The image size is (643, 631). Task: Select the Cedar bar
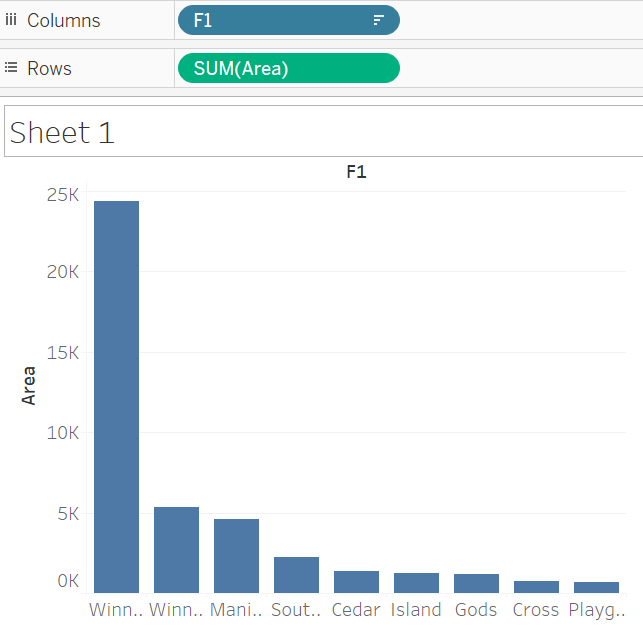pos(356,582)
